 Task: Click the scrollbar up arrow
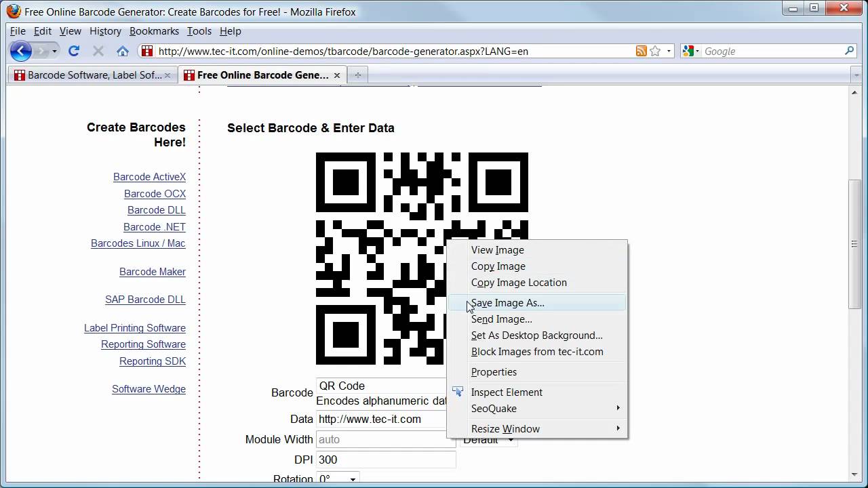pyautogui.click(x=855, y=93)
